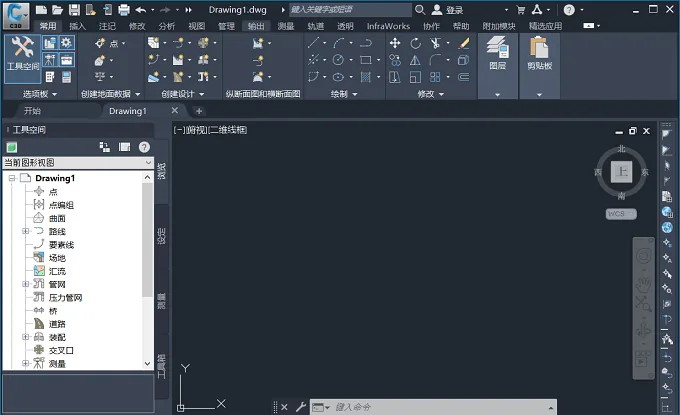This screenshot has width=680, height=415.
Task: Switch to the 插入 (Insert) ribbon tab
Action: (78, 26)
